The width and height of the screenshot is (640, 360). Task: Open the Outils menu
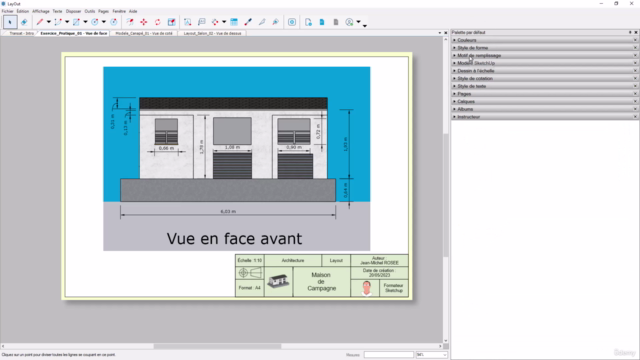point(90,11)
